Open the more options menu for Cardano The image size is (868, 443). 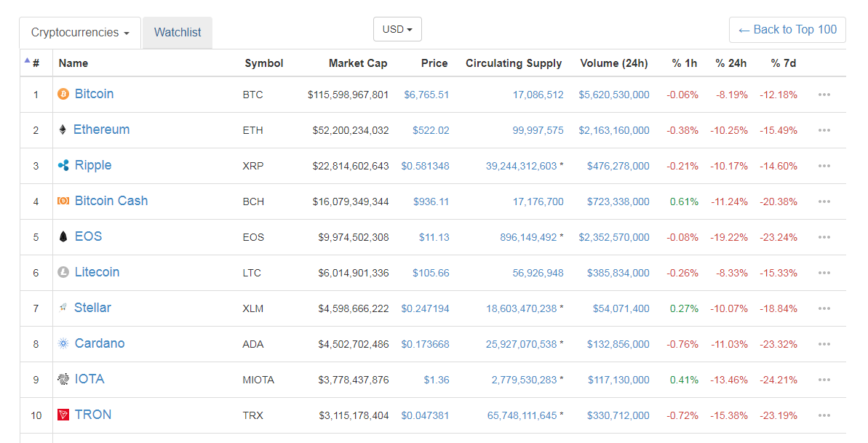tap(824, 344)
